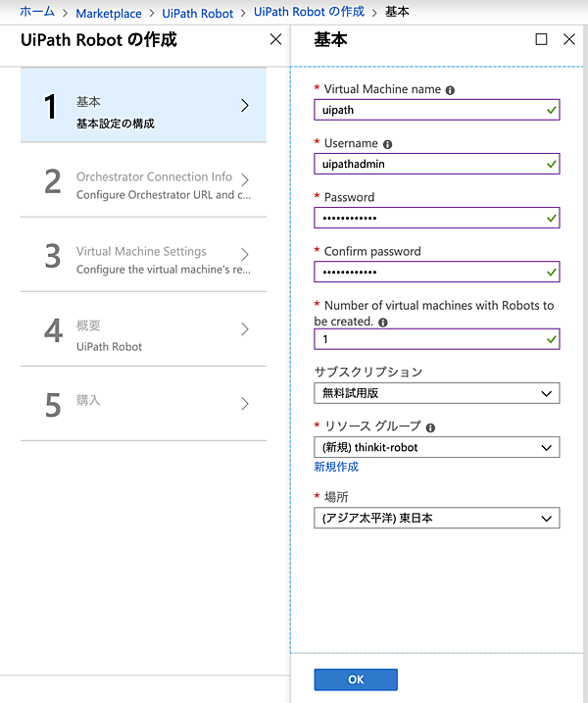This screenshot has width=588, height=703.
Task: Maximize the 基本 blade
Action: click(x=541, y=39)
